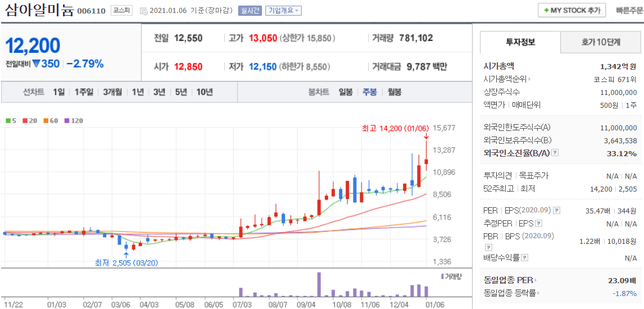Click the help icon next to 추정PER EPS

tap(539, 224)
